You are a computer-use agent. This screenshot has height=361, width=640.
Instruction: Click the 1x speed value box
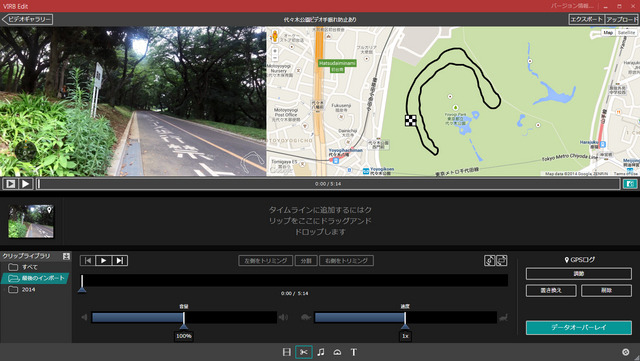(405, 336)
